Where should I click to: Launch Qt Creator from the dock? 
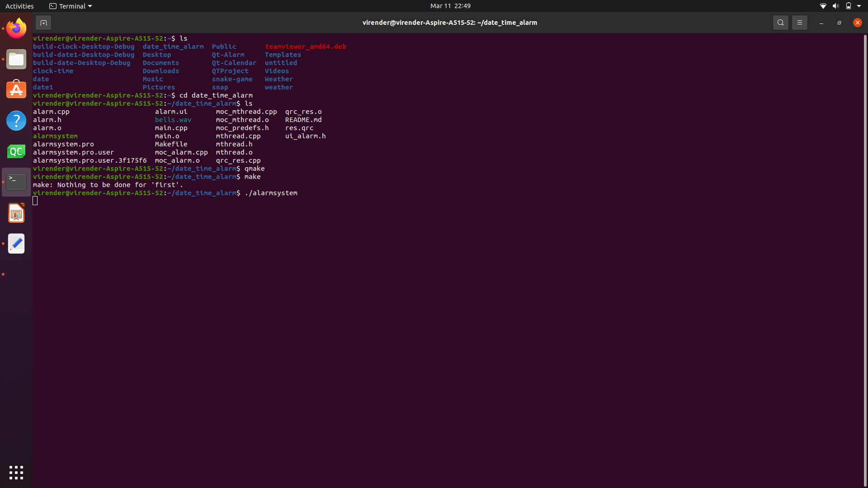(16, 151)
